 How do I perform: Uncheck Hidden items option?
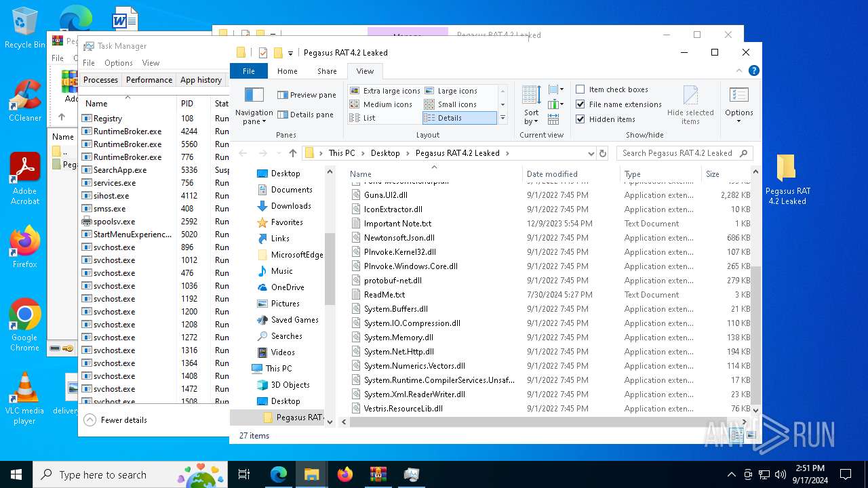[x=606, y=119]
